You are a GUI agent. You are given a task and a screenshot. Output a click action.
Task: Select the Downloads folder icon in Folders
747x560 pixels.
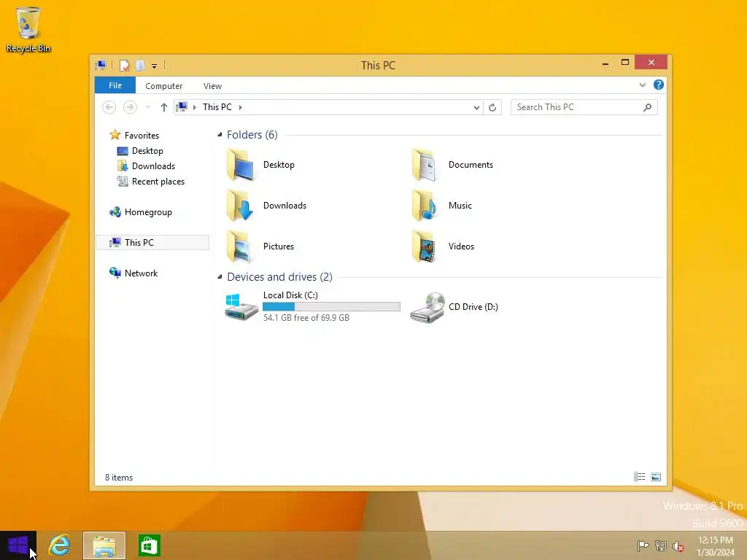click(x=240, y=205)
